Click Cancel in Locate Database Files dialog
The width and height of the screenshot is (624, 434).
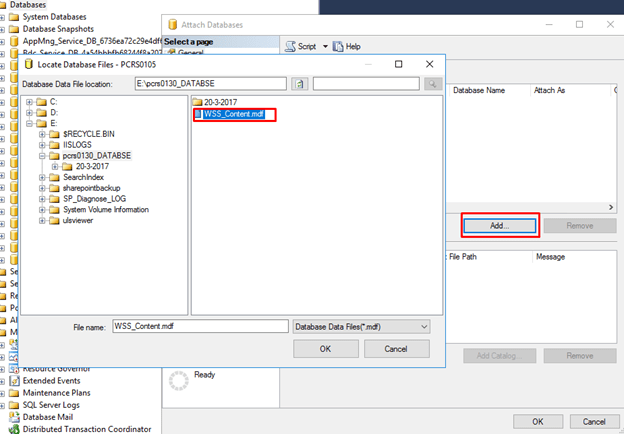393,349
